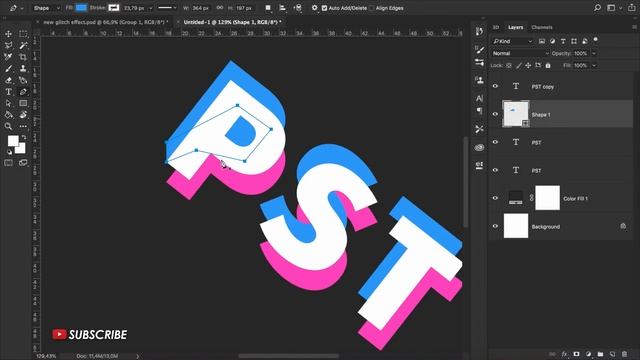
Task: Select the Clone Stamp tool
Action: (23, 69)
